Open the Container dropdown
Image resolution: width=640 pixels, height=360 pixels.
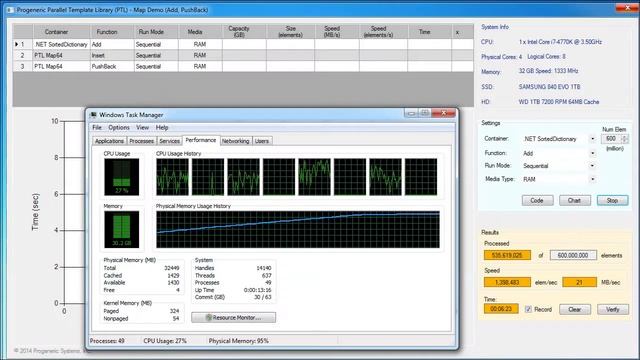point(593,139)
